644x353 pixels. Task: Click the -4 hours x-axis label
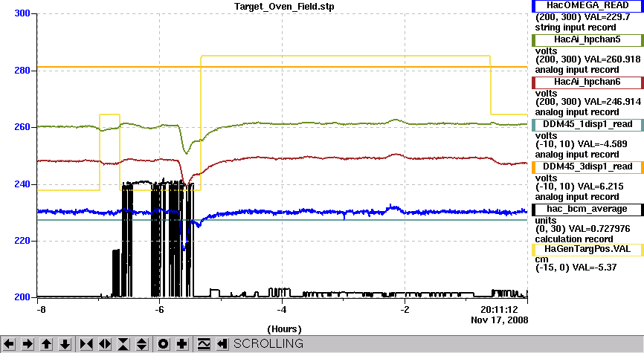click(282, 309)
